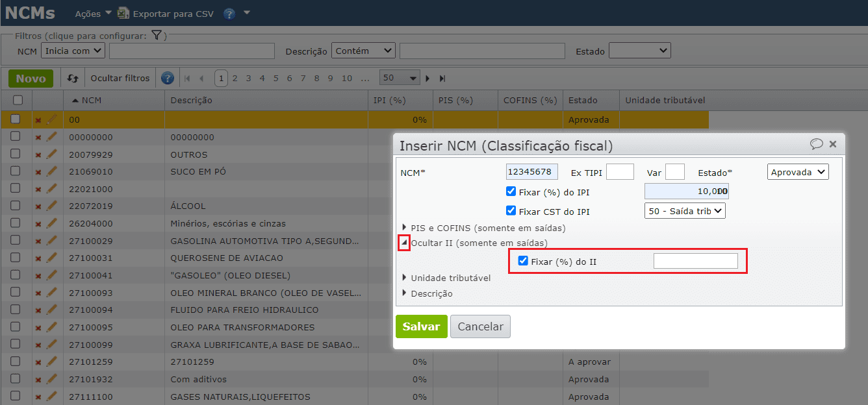Image resolution: width=868 pixels, height=405 pixels.
Task: Check the box for row 21069010
Action: pos(16,171)
